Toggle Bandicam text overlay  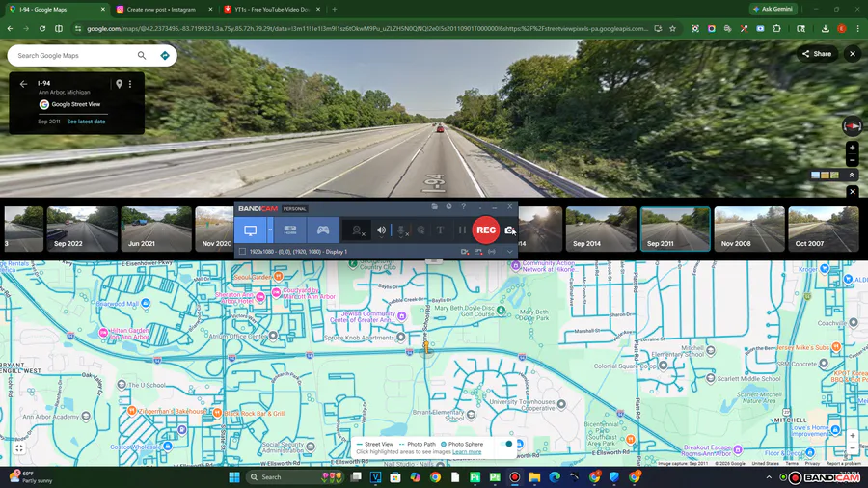(440, 230)
